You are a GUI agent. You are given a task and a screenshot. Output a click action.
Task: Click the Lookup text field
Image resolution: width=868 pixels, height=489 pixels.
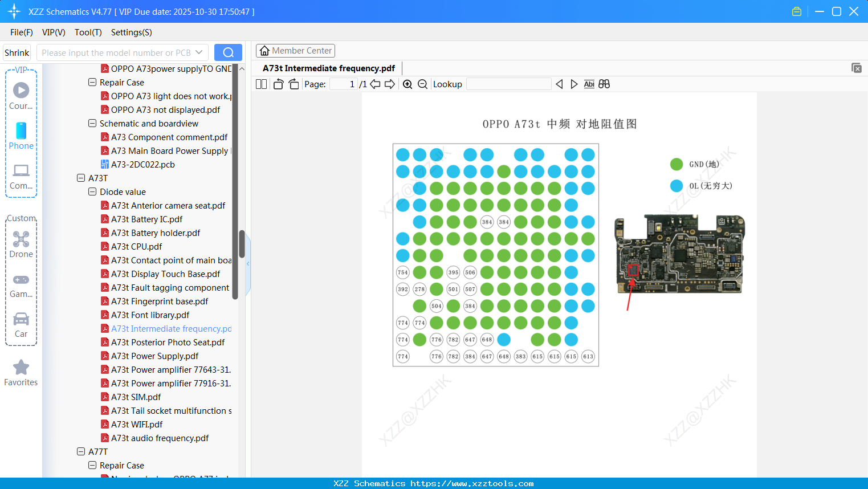[x=509, y=84]
